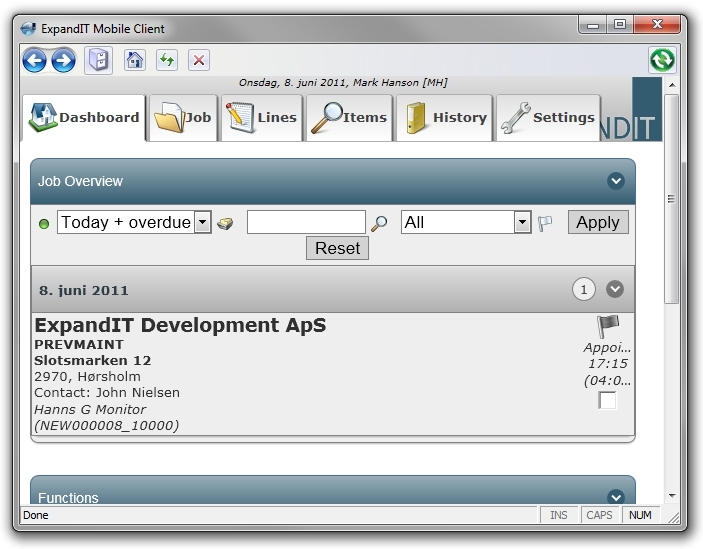
Task: Click the ExpandIT app icon in title bar
Action: (28, 29)
